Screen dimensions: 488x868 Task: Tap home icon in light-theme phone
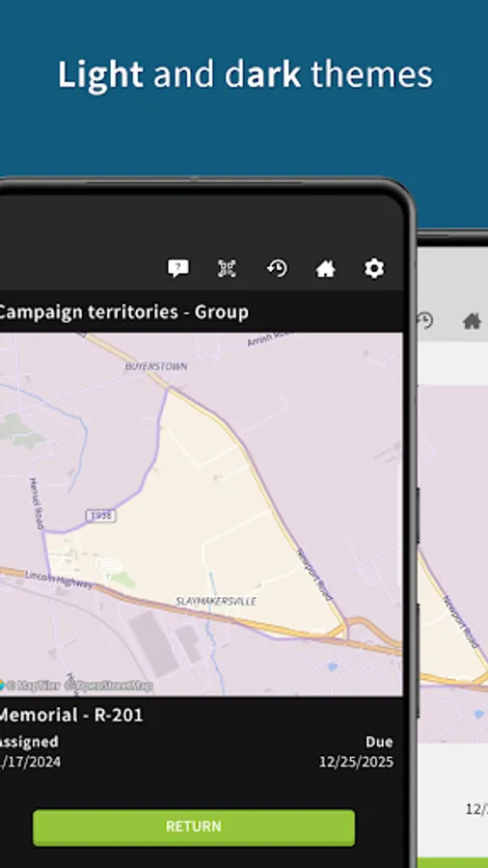472,320
